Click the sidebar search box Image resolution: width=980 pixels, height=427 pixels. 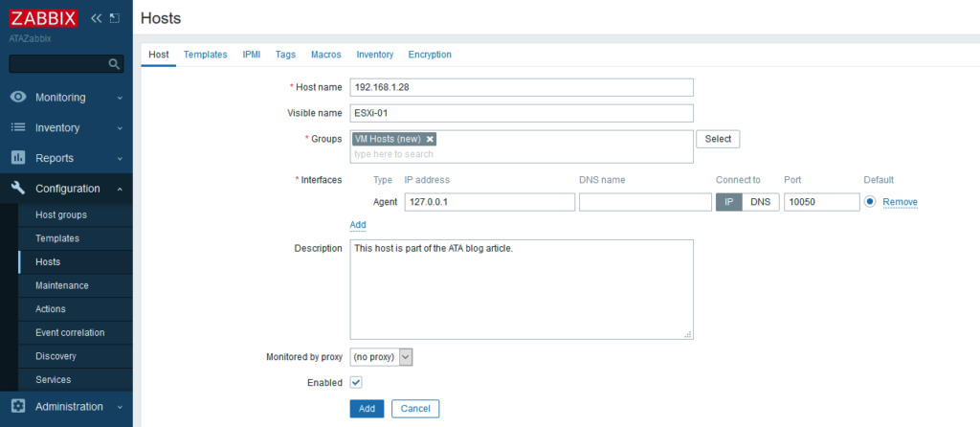66,64
